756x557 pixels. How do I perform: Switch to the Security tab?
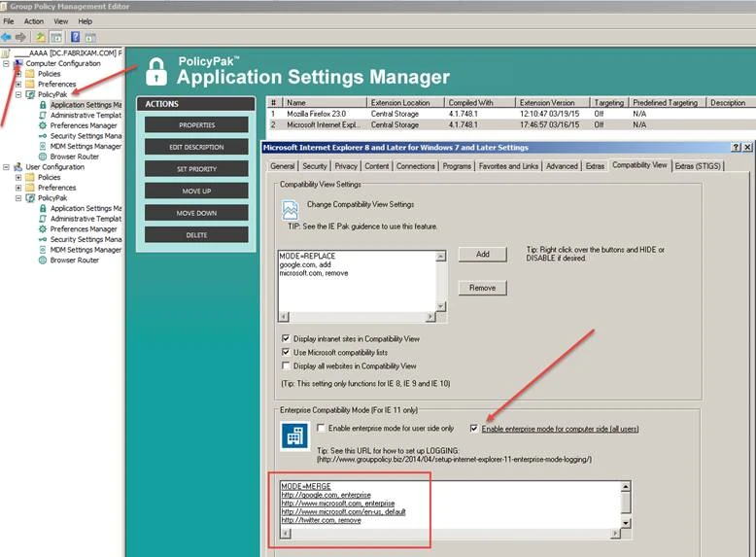318,166
